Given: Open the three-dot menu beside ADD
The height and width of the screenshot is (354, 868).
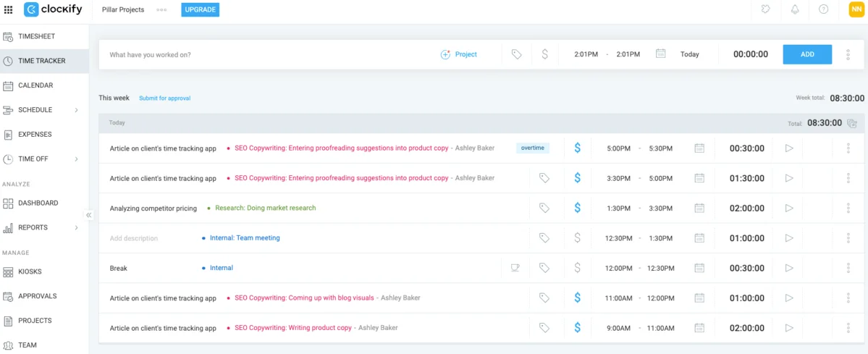Looking at the screenshot, I should [848, 54].
